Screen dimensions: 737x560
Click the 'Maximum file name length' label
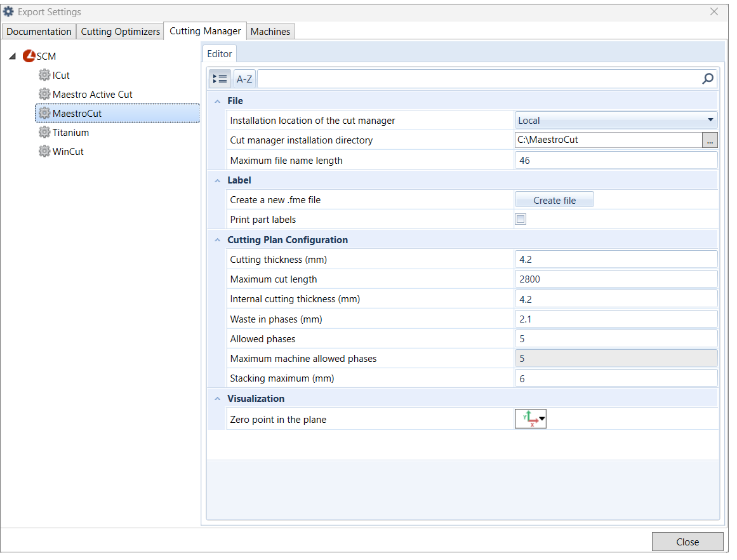[286, 161]
